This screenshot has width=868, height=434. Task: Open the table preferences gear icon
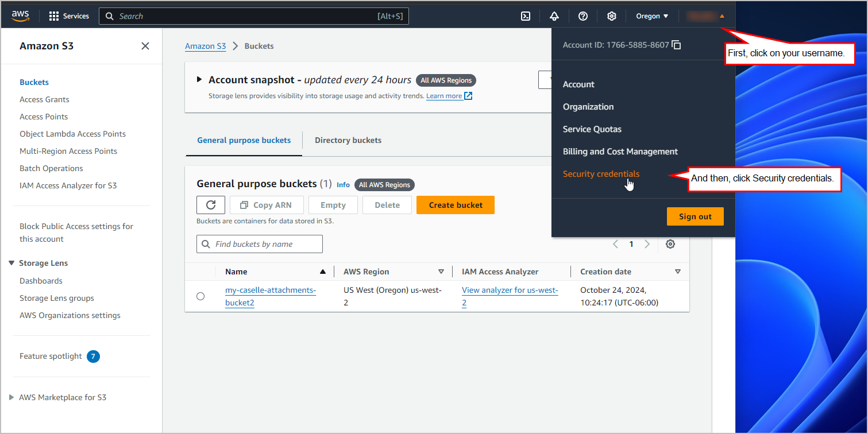pos(670,244)
